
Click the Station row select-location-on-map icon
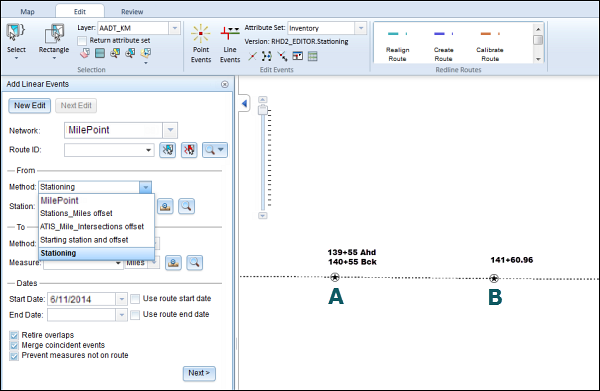[165, 206]
